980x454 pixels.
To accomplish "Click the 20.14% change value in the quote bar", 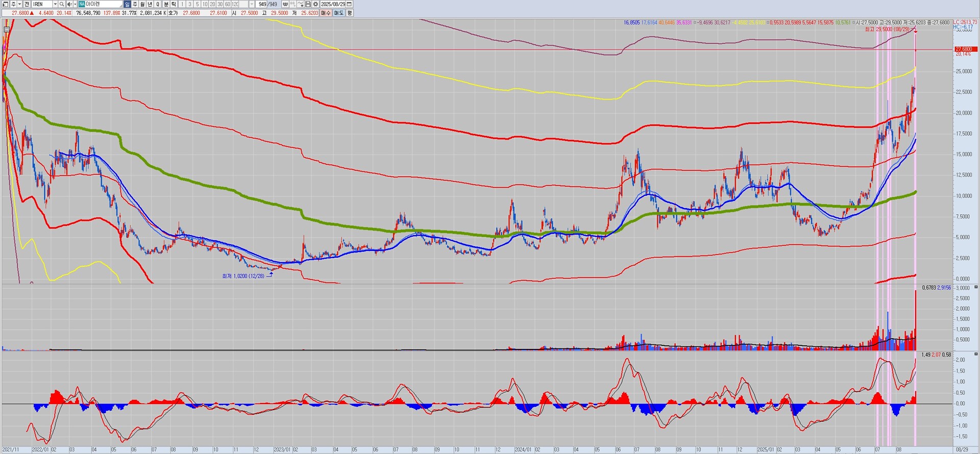I will [64, 13].
